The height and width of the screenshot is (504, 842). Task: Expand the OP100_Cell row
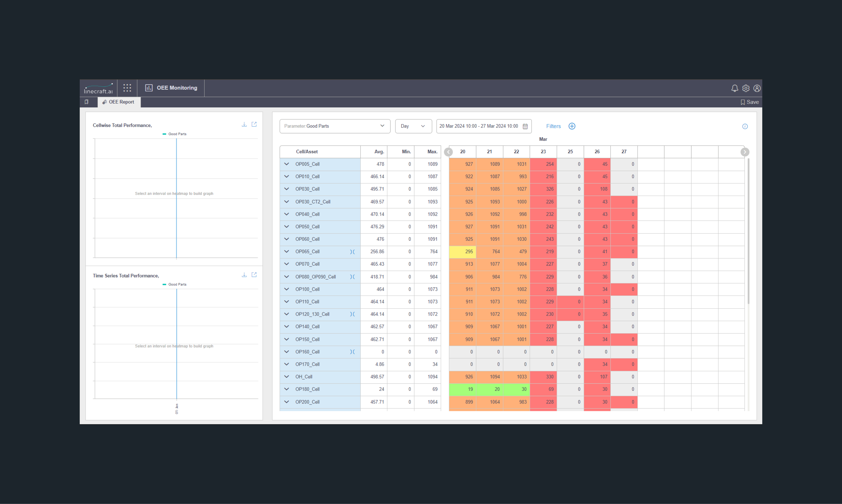pos(287,289)
